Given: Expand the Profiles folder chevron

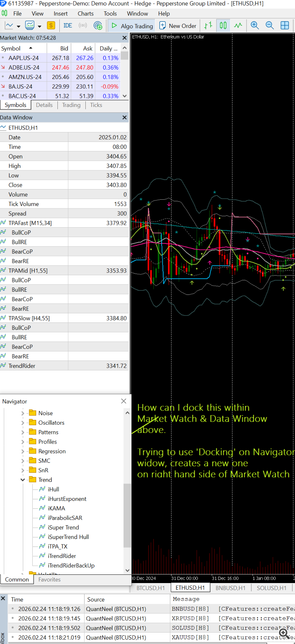Looking at the screenshot, I should [x=22, y=442].
